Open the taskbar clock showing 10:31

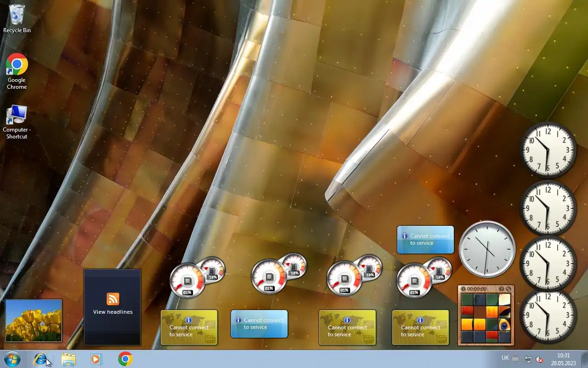click(563, 359)
